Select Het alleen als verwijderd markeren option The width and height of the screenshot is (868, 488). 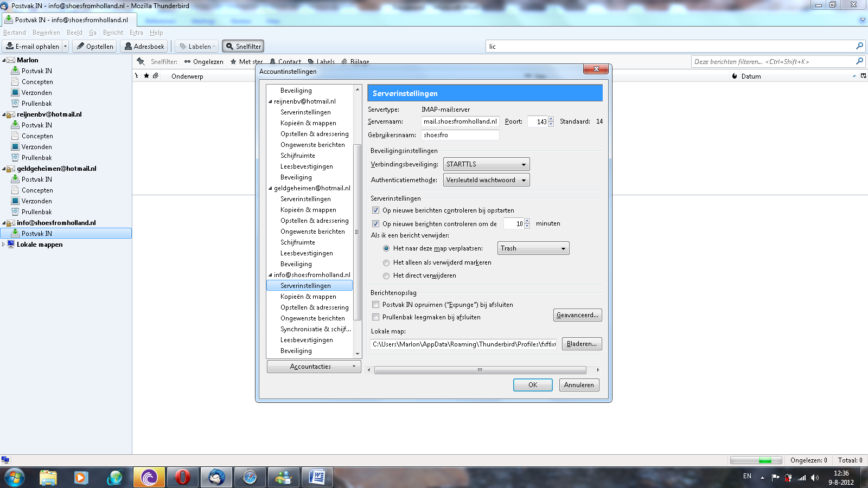pyautogui.click(x=386, y=262)
